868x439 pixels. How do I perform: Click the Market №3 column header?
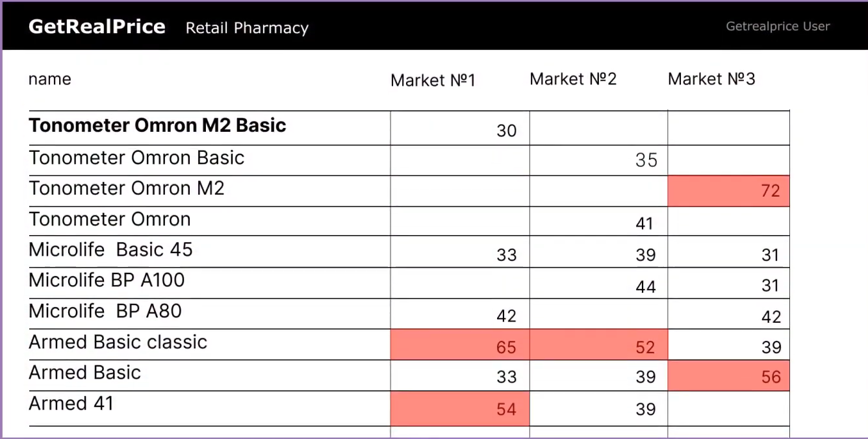click(711, 79)
